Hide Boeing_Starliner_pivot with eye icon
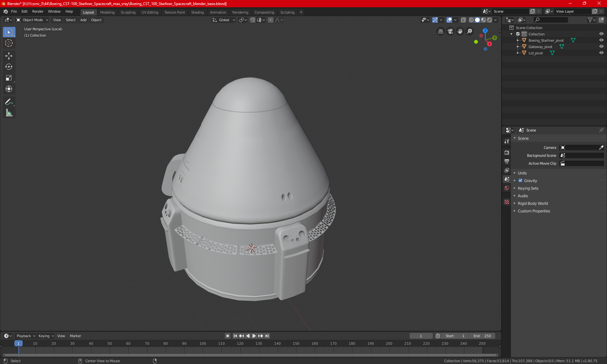The width and height of the screenshot is (607, 364). (601, 40)
